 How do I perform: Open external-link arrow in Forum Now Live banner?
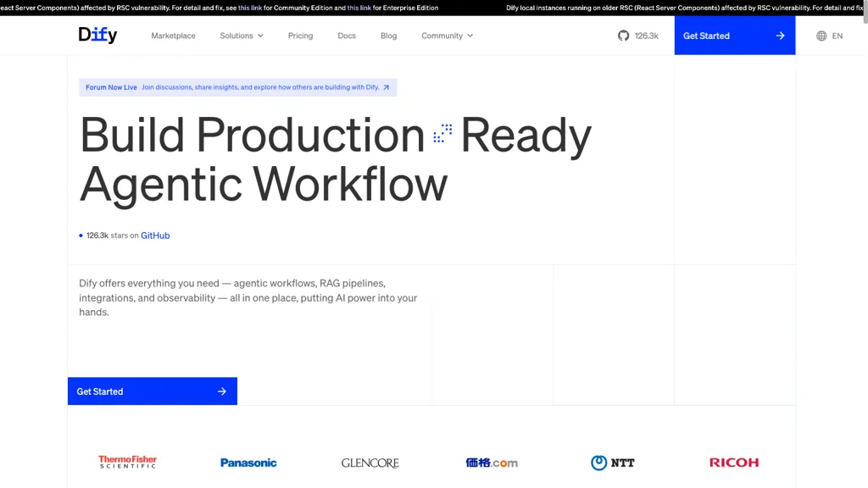click(387, 87)
